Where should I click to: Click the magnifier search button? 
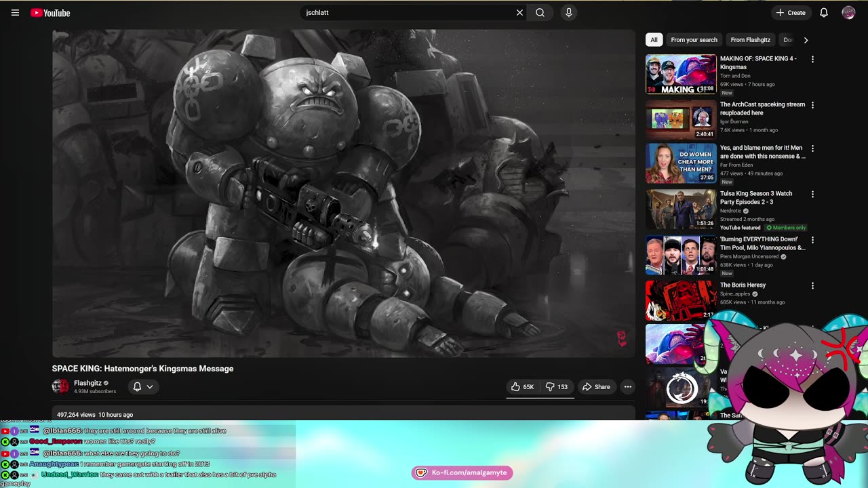coord(540,12)
